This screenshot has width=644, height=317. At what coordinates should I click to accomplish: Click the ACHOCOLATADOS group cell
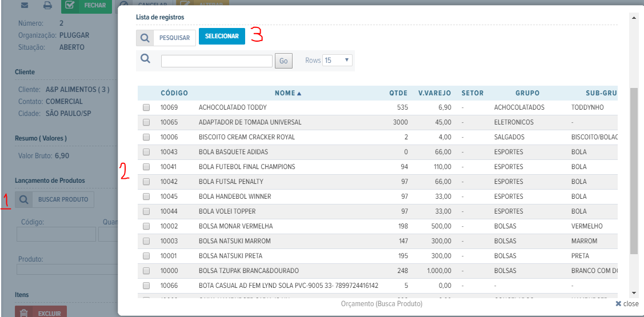click(519, 107)
